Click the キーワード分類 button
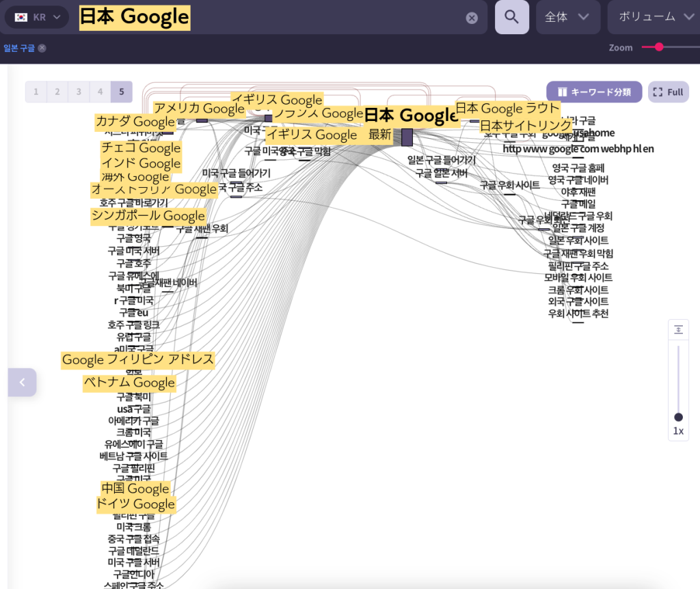The width and height of the screenshot is (700, 589). pyautogui.click(x=594, y=92)
